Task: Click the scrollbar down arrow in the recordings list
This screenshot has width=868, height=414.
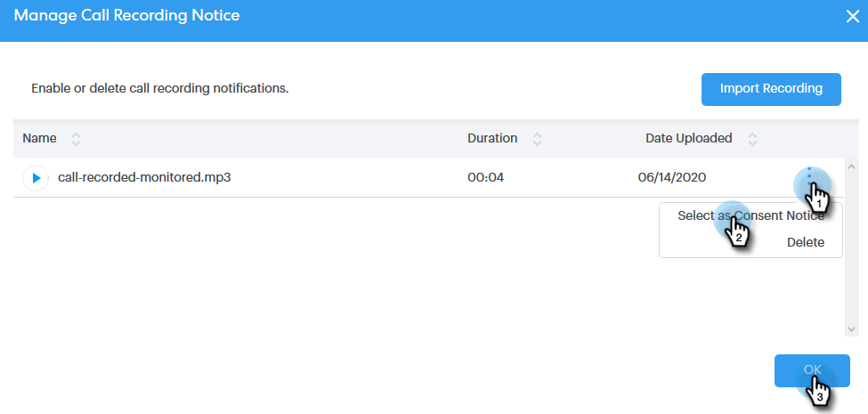Action: [x=850, y=329]
